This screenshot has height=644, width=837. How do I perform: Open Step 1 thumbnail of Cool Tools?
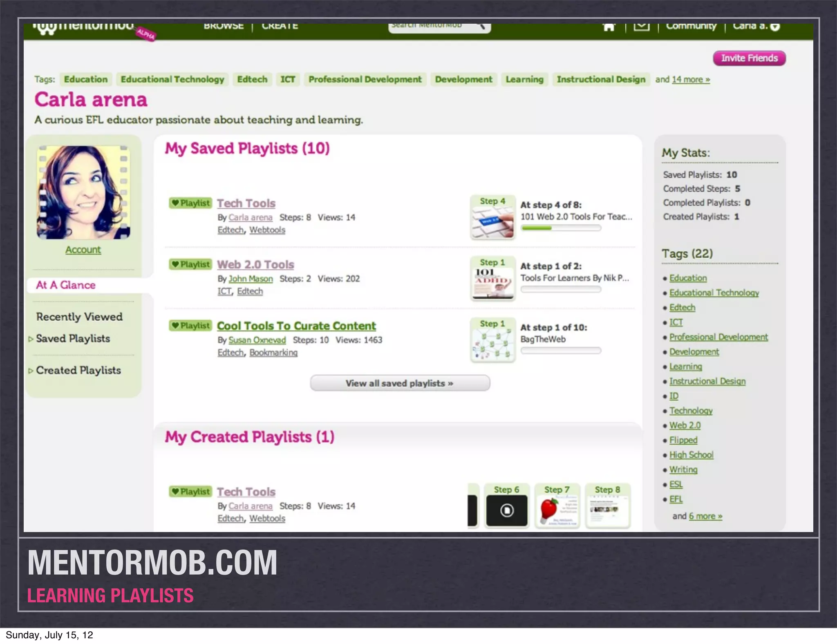[x=492, y=340]
